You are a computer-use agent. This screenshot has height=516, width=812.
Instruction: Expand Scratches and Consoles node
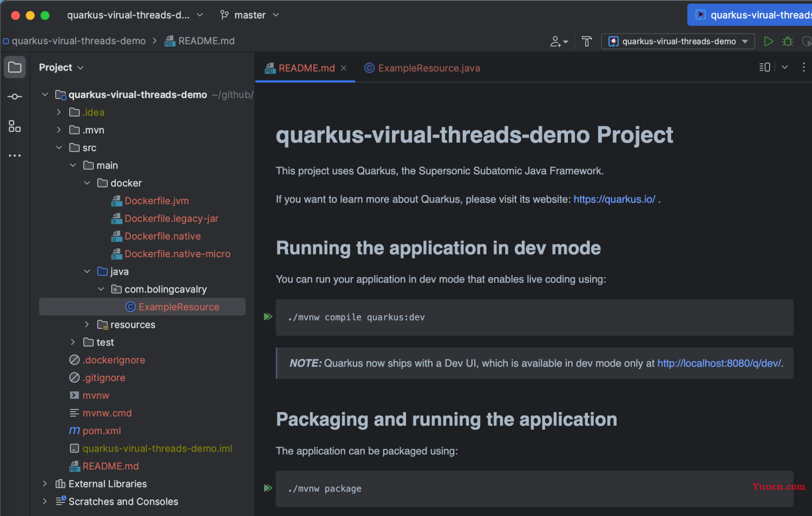coord(45,501)
